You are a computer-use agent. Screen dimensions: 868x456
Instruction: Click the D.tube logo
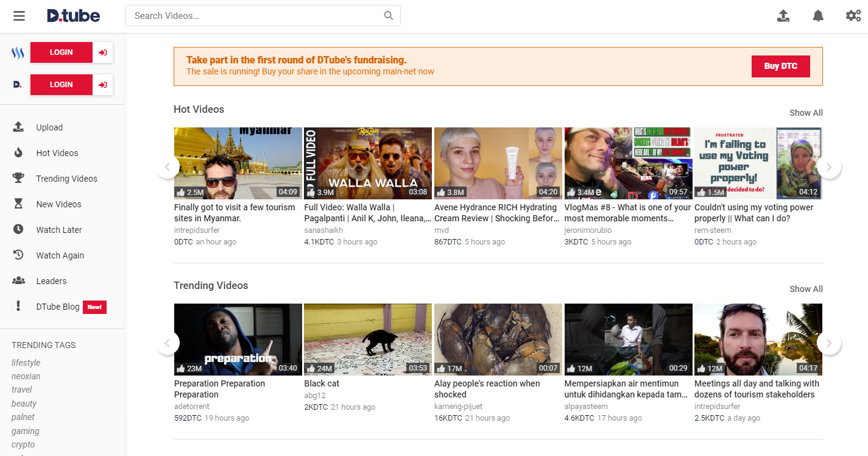[73, 16]
